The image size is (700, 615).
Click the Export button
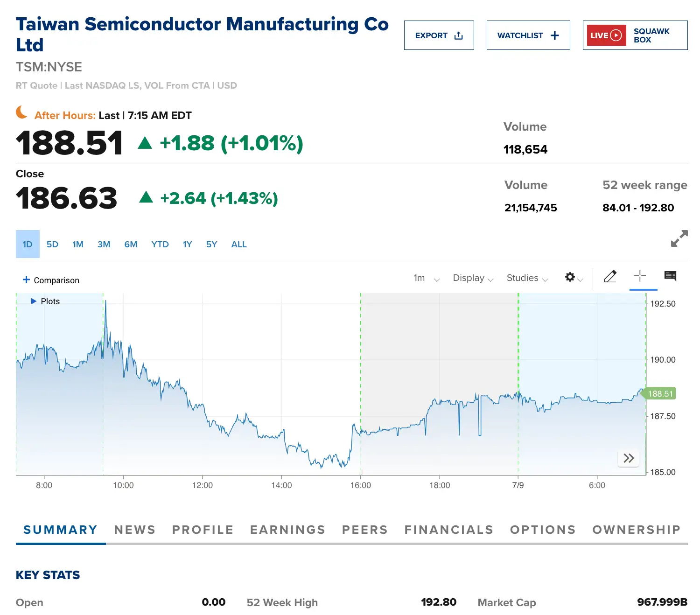coord(439,35)
